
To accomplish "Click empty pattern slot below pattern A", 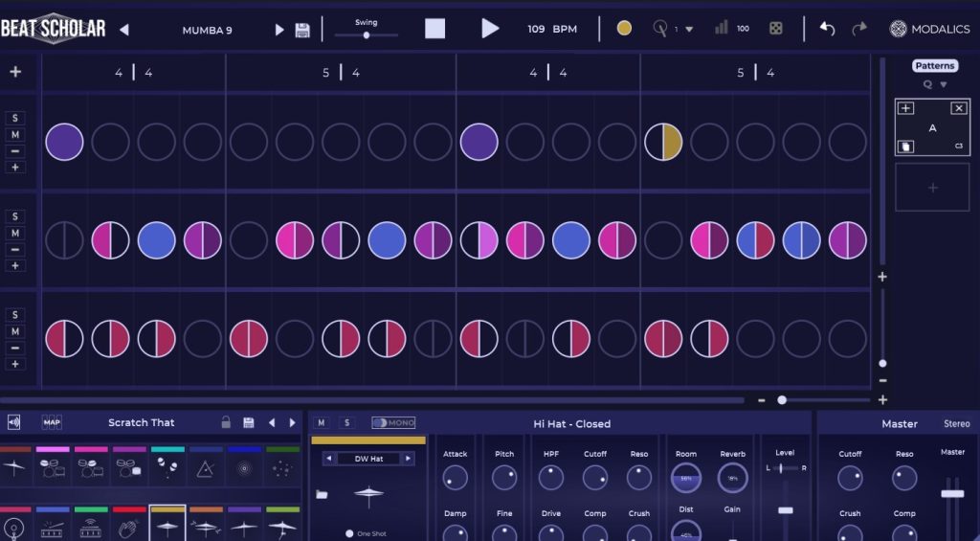I will pos(932,188).
